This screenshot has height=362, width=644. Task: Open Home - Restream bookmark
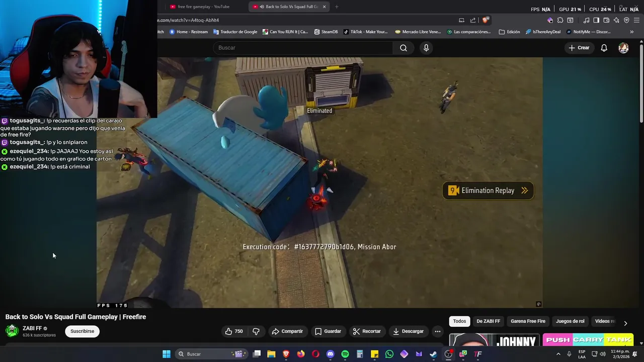[189, 32]
